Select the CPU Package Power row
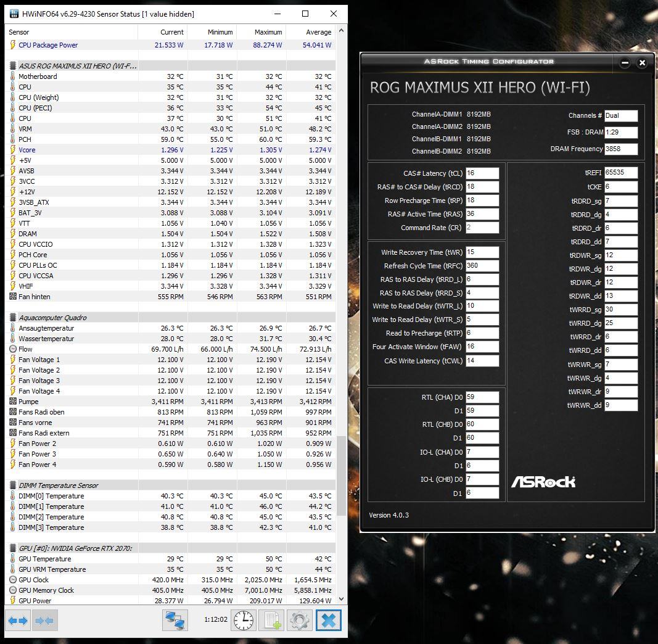The height and width of the screenshot is (644, 658). tap(170, 45)
